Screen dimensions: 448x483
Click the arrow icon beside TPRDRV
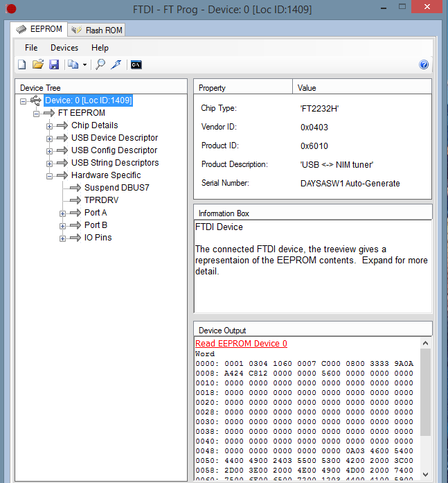(75, 200)
